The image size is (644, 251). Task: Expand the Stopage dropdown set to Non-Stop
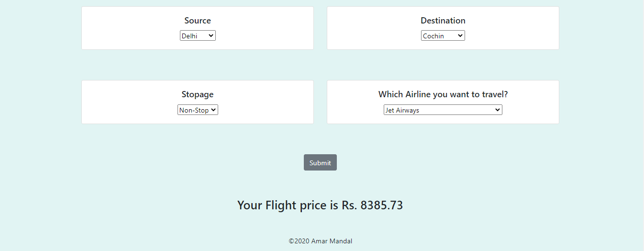(198, 110)
